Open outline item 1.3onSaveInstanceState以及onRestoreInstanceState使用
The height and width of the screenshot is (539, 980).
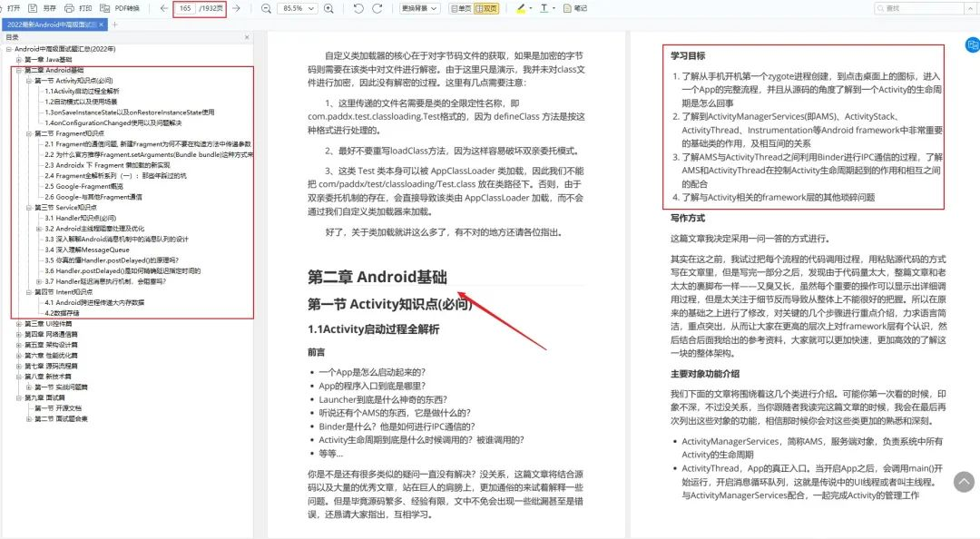130,112
